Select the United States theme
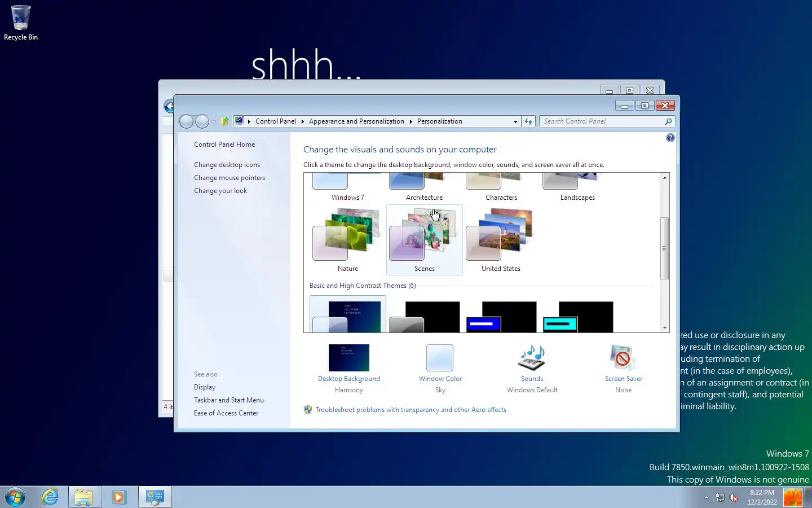Viewport: 812px width, 508px height. click(x=501, y=240)
